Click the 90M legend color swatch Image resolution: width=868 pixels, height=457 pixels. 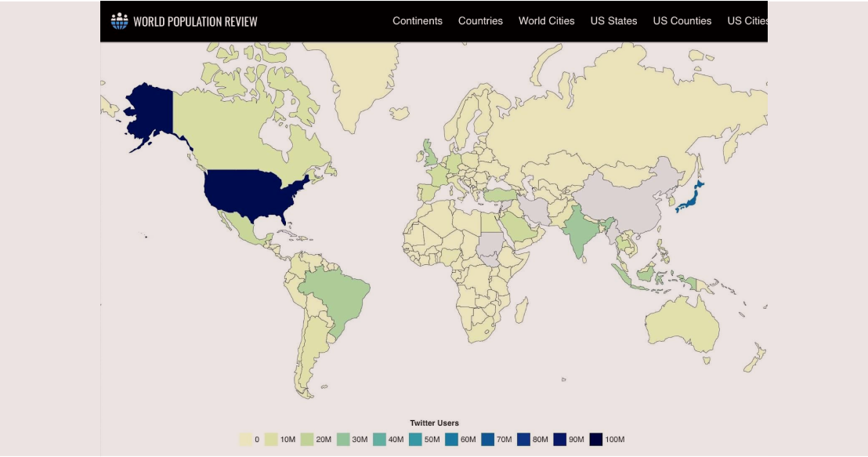tap(560, 440)
